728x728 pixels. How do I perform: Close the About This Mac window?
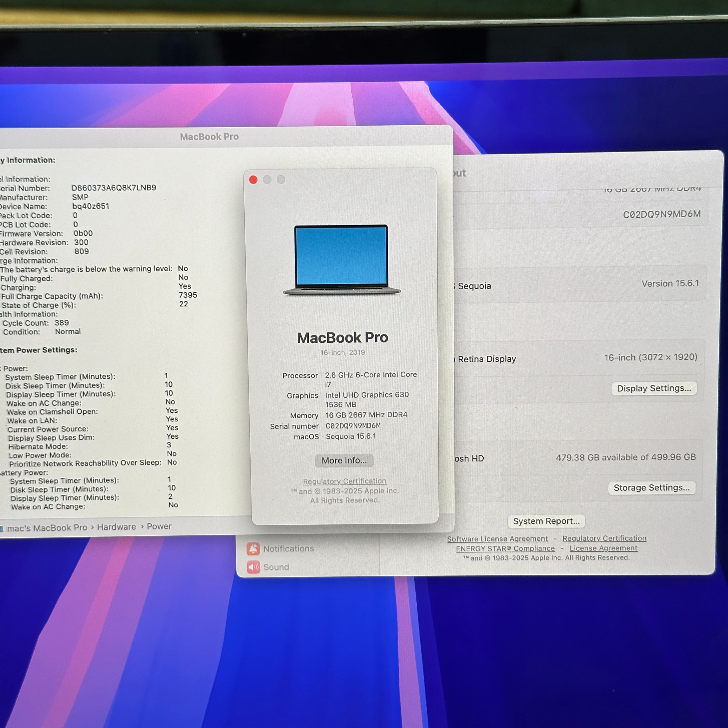[x=253, y=180]
